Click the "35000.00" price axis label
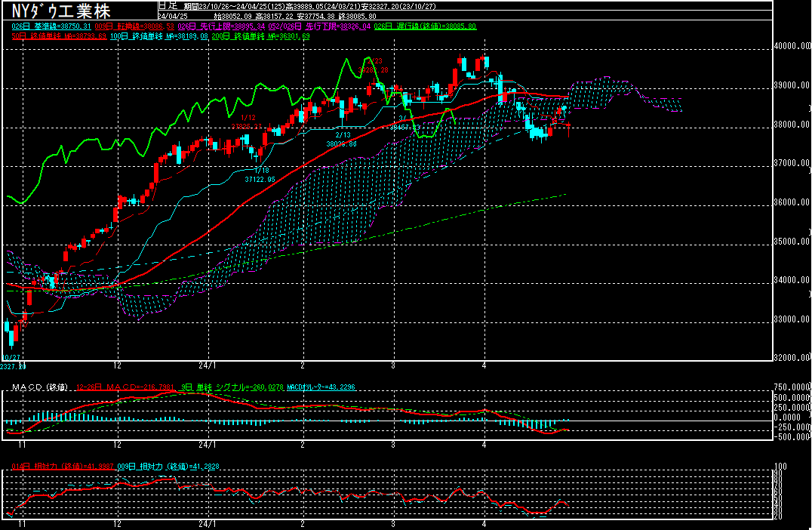The width and height of the screenshot is (812, 530). (x=792, y=242)
